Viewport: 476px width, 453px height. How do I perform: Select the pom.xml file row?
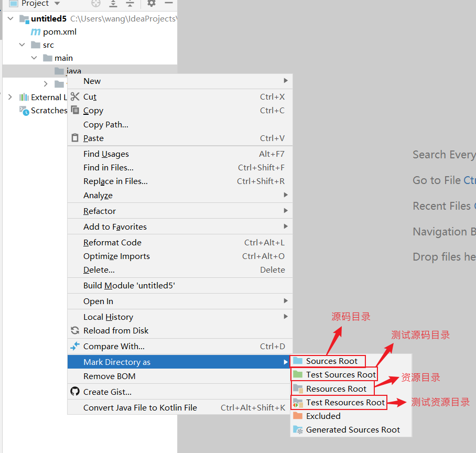point(90,31)
